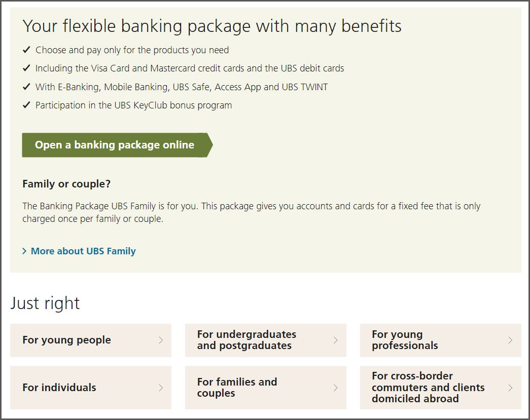Click checkmark beside Choose and pay only
The width and height of the screenshot is (530, 420).
[26, 50]
